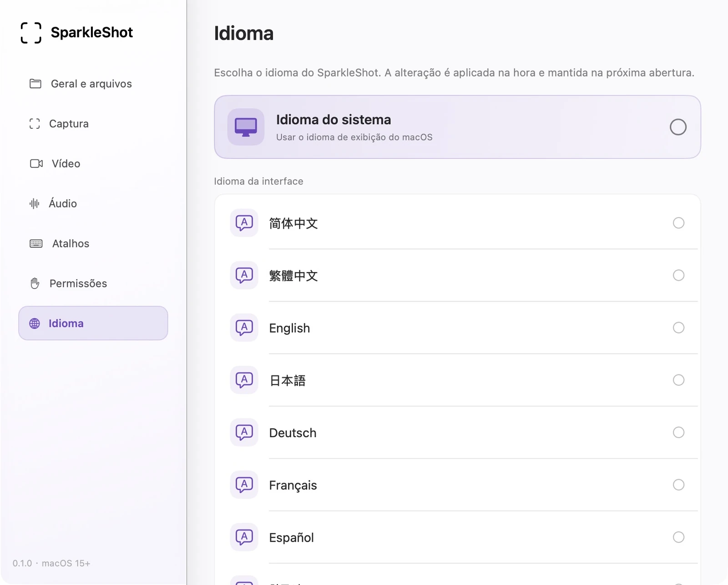Image resolution: width=728 pixels, height=585 pixels.
Task: Click the camera icon beside Vídeo
Action: point(36,163)
